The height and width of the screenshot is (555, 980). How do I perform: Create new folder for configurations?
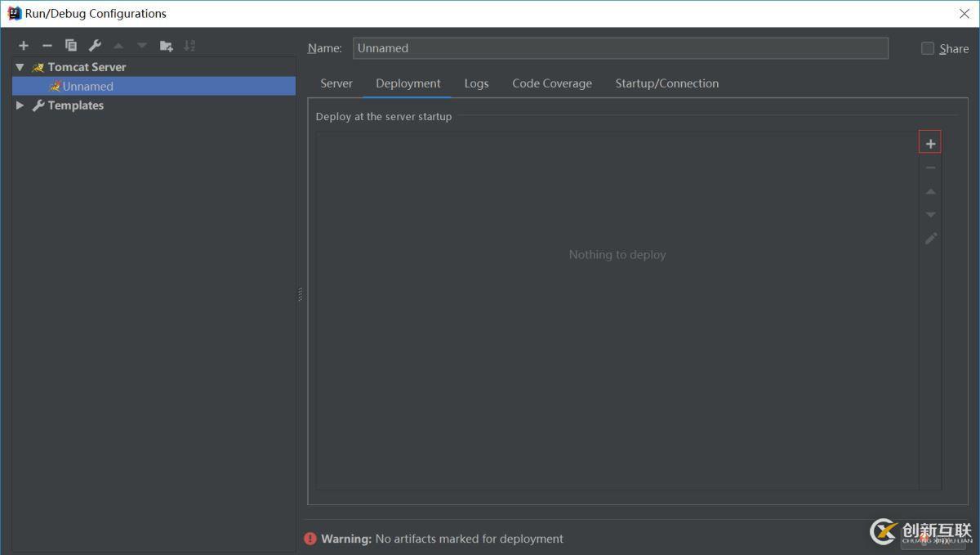coord(167,46)
